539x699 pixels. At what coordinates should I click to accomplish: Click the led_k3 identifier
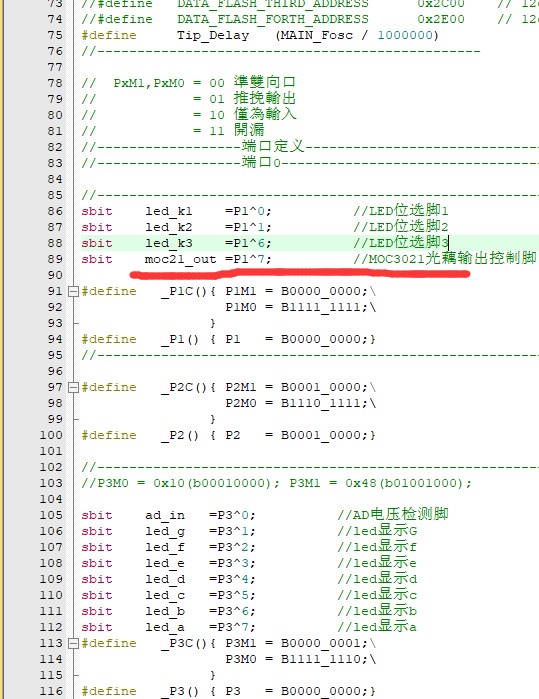tap(169, 243)
